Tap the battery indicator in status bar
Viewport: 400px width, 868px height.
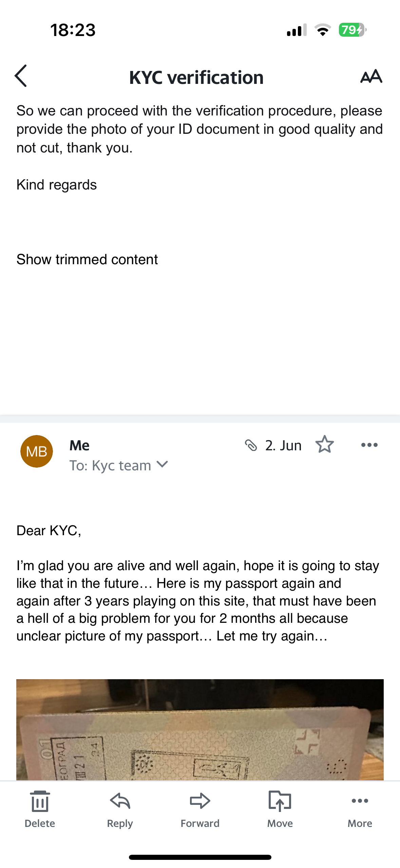coord(352,30)
